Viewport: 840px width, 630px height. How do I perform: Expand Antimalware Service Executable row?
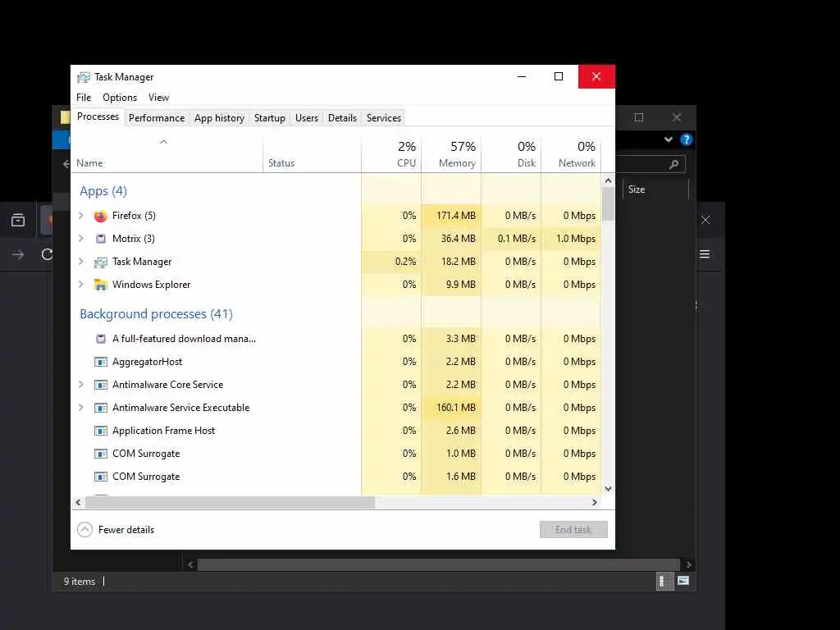(81, 408)
